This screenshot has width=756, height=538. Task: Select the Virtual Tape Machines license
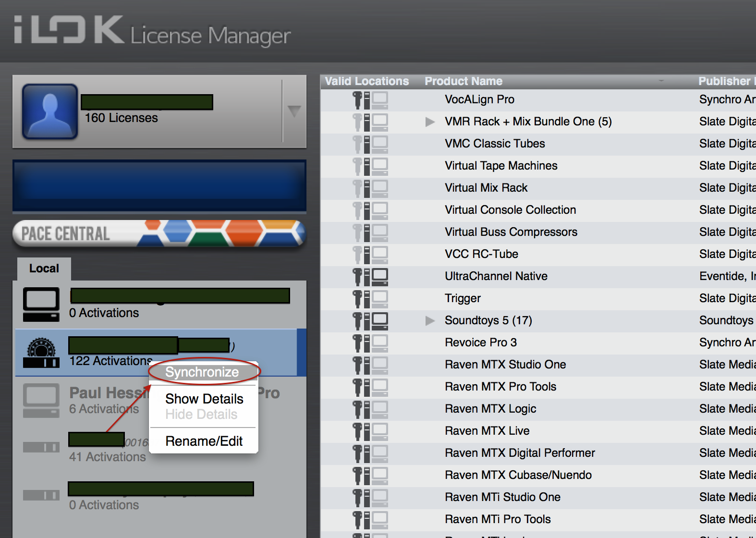click(538, 166)
